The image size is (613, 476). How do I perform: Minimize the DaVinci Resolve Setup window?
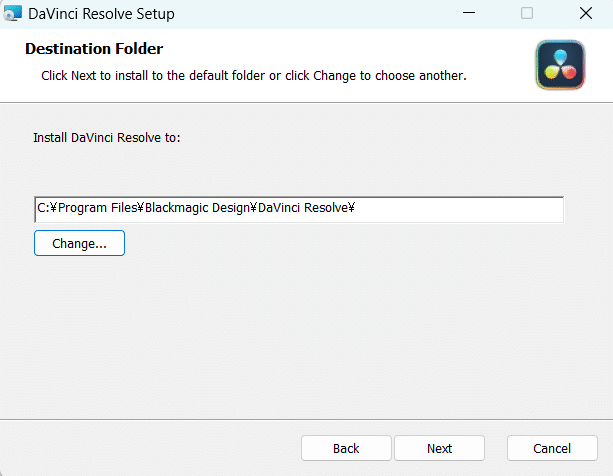469,13
